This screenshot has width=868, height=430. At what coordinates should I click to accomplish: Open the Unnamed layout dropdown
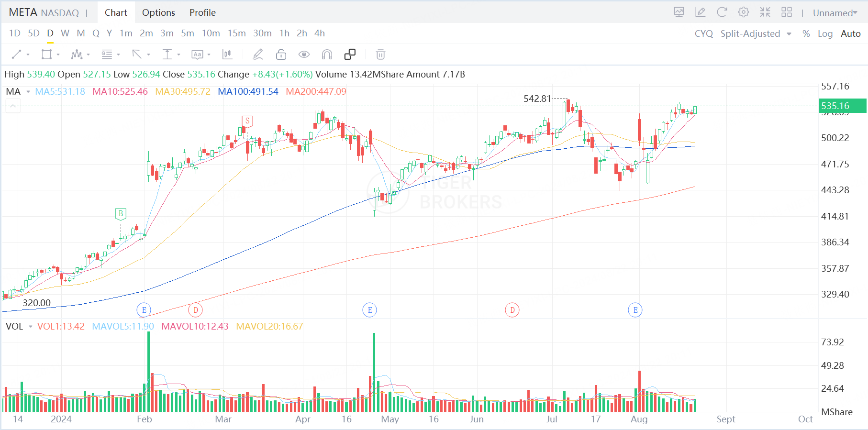click(835, 13)
